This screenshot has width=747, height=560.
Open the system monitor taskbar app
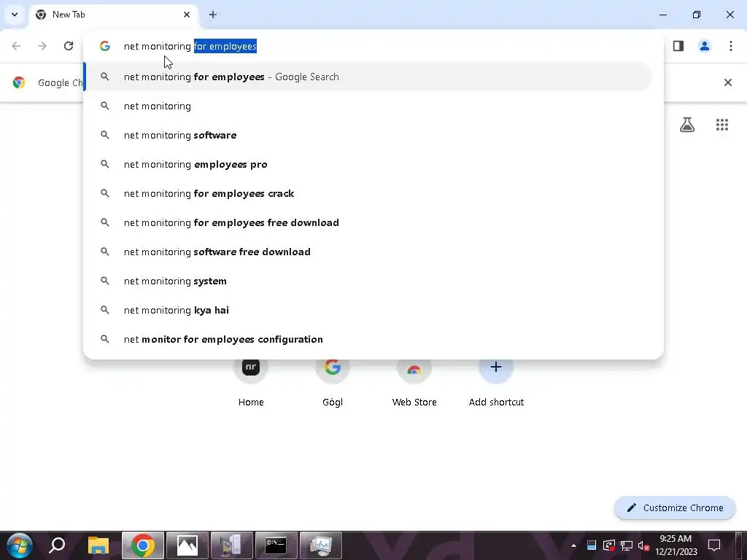coord(321,545)
